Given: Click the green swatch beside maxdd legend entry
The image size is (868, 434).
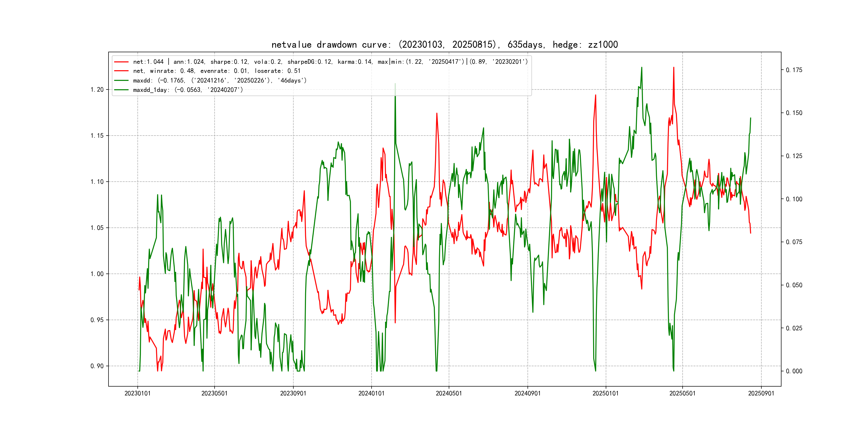Looking at the screenshot, I should [x=121, y=80].
